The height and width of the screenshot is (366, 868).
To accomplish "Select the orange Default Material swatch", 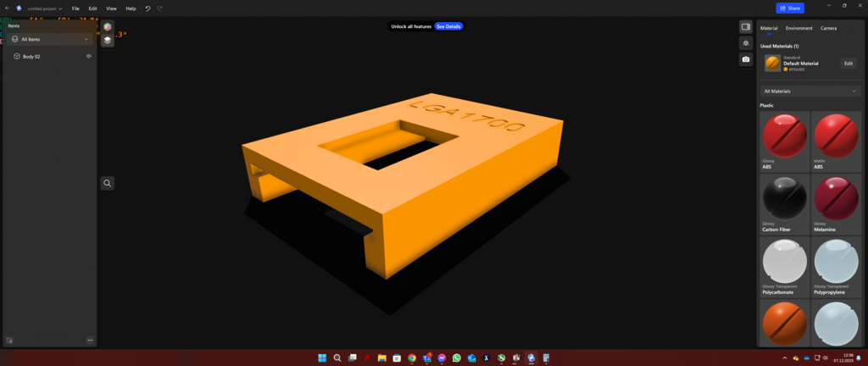I will [772, 63].
